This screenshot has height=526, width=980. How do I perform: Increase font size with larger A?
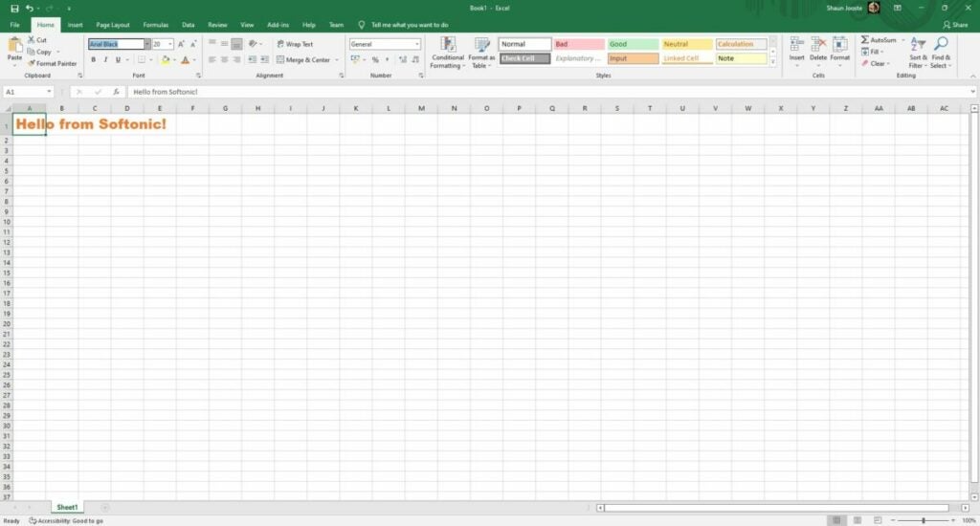181,44
